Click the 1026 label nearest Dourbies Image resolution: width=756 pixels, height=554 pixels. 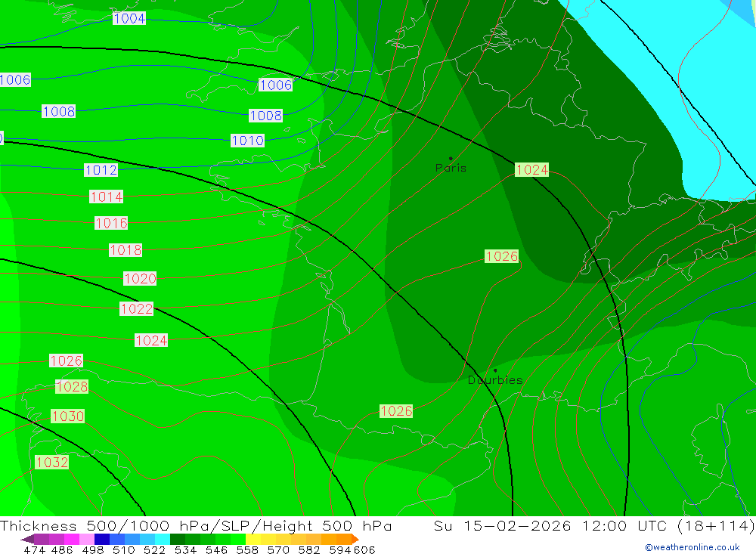tap(396, 411)
